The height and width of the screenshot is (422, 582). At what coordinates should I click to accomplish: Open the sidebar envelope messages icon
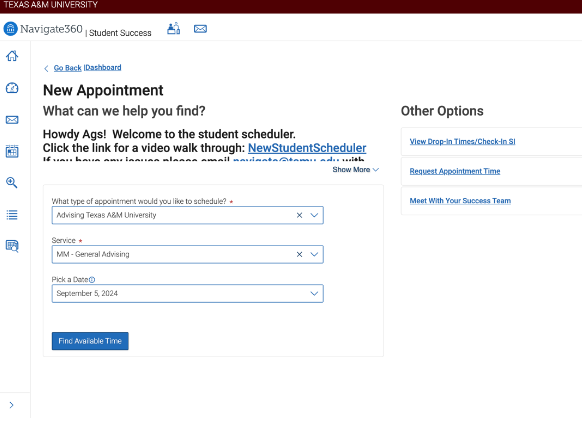12,120
